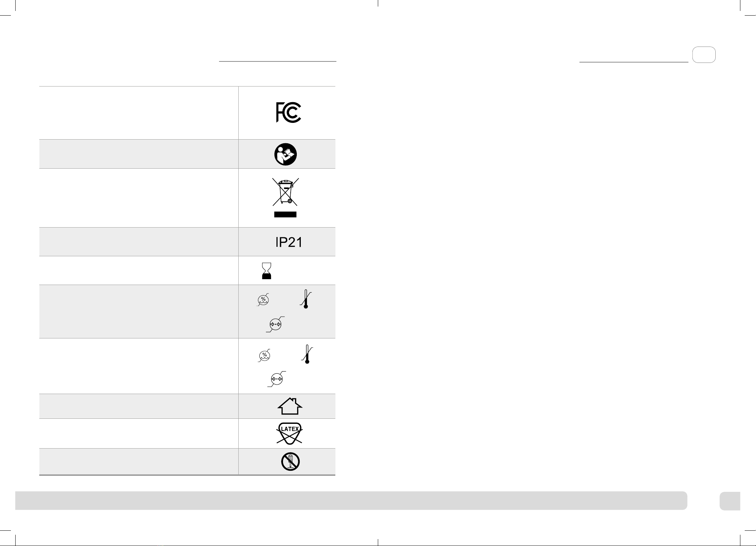The height and width of the screenshot is (546, 756).
Task: Click the black bar under the bin symbol
Action: [285, 214]
